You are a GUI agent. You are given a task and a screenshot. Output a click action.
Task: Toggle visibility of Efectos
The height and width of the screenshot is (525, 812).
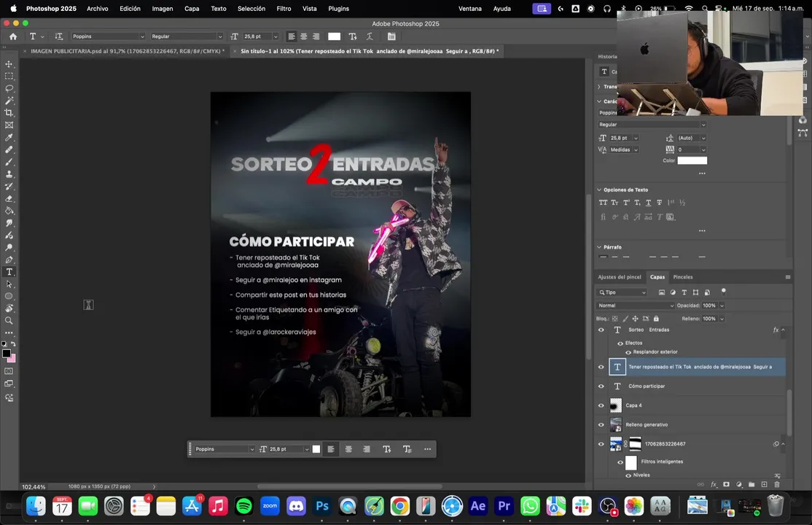pyautogui.click(x=620, y=343)
